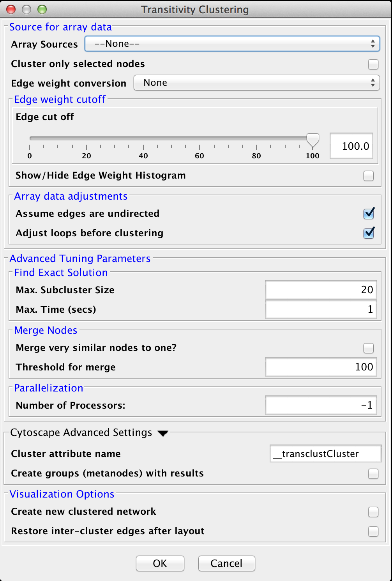Uncheck Adjust loops before clustering
The width and height of the screenshot is (392, 581).
369,233
